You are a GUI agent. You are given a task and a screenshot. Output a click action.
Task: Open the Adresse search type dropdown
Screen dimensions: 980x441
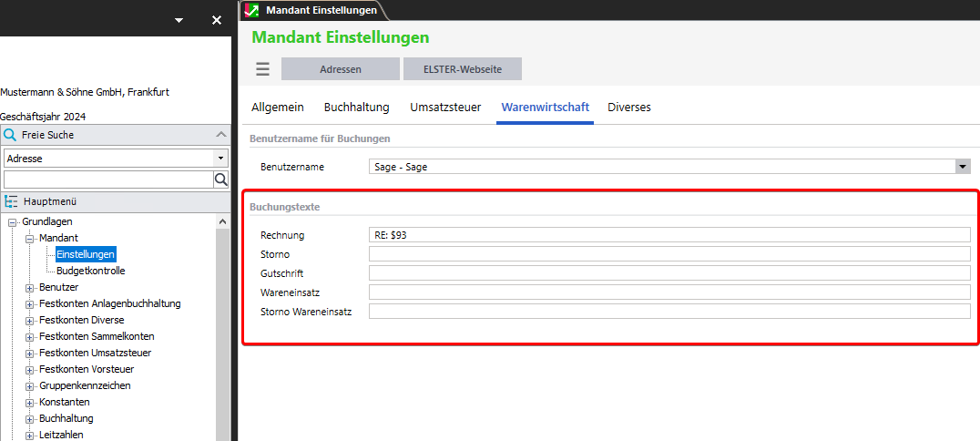[220, 159]
